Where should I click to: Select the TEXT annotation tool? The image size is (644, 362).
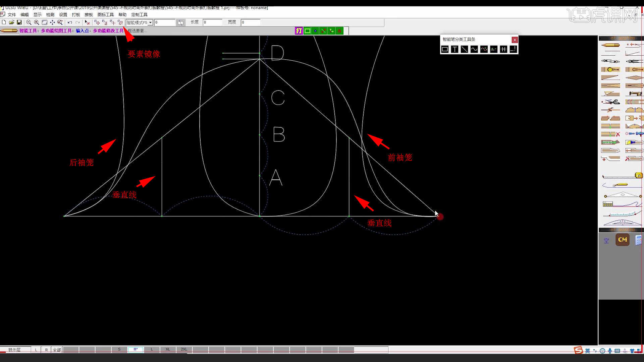point(610,142)
